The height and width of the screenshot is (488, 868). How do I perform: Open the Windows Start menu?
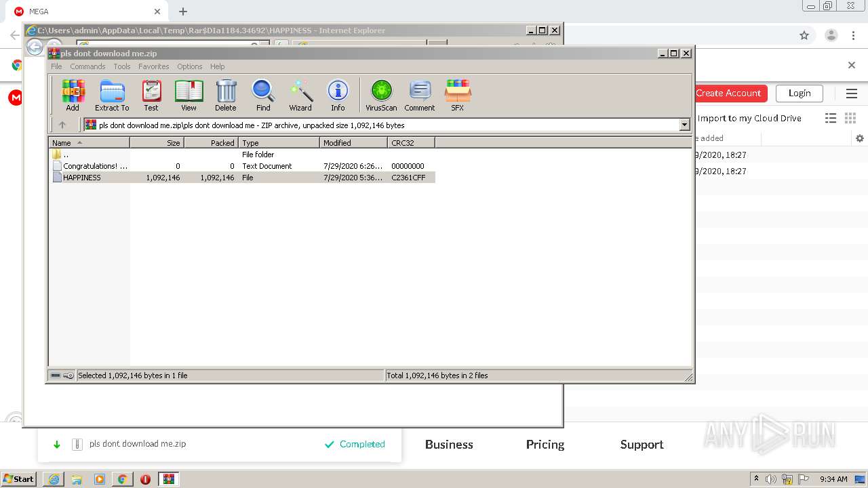pyautogui.click(x=18, y=479)
